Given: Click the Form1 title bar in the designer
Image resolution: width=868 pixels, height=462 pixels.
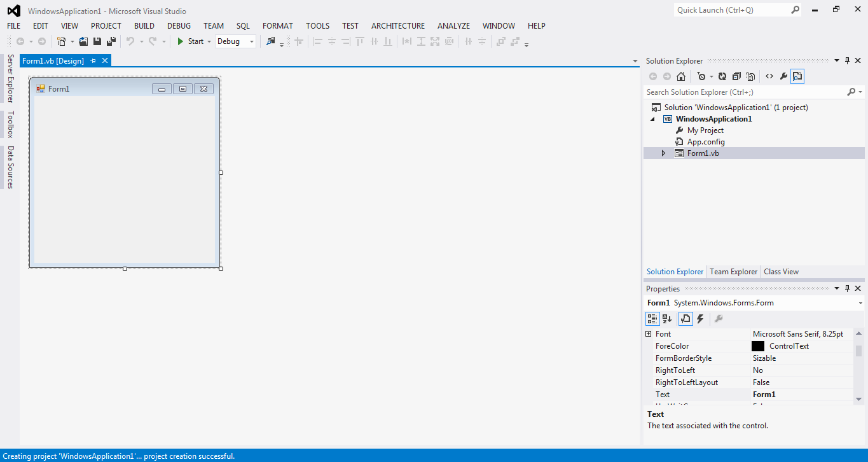Looking at the screenshot, I should (x=124, y=88).
